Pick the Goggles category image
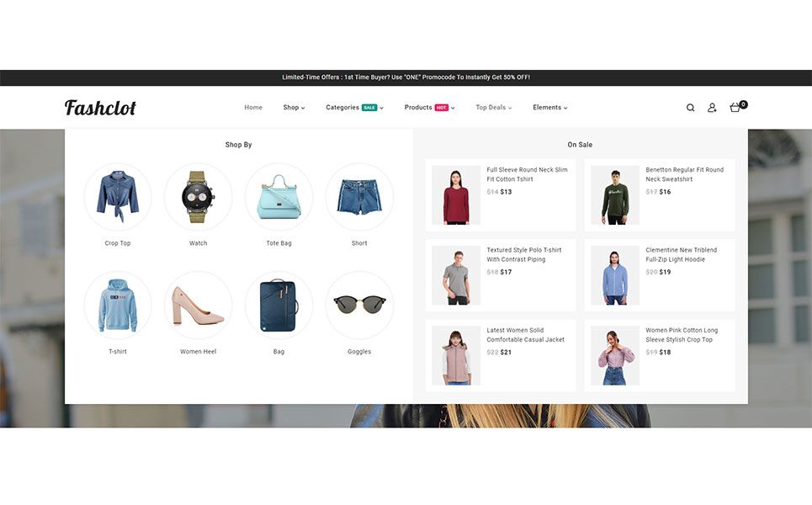The image size is (812, 505). (x=359, y=305)
